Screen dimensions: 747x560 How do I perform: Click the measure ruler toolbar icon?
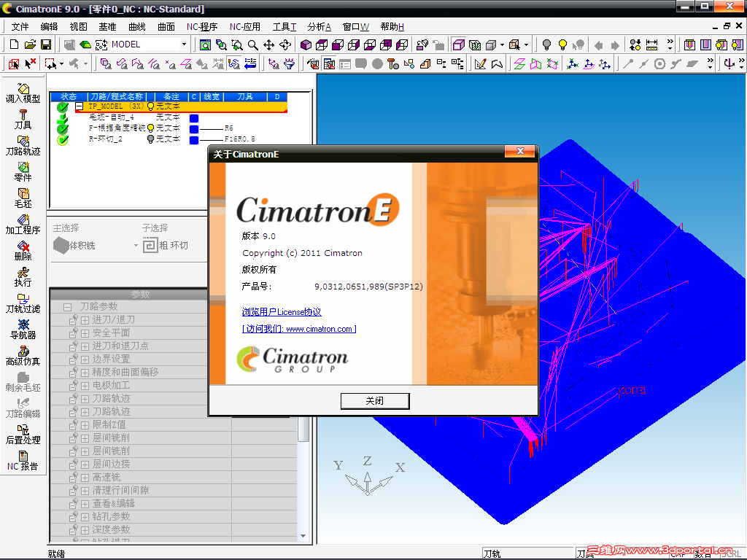(x=651, y=44)
